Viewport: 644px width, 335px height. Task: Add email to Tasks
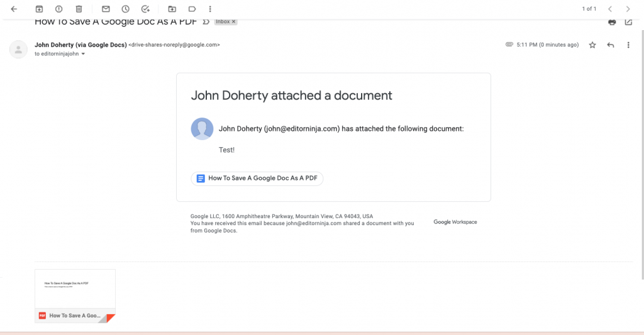pyautogui.click(x=145, y=9)
